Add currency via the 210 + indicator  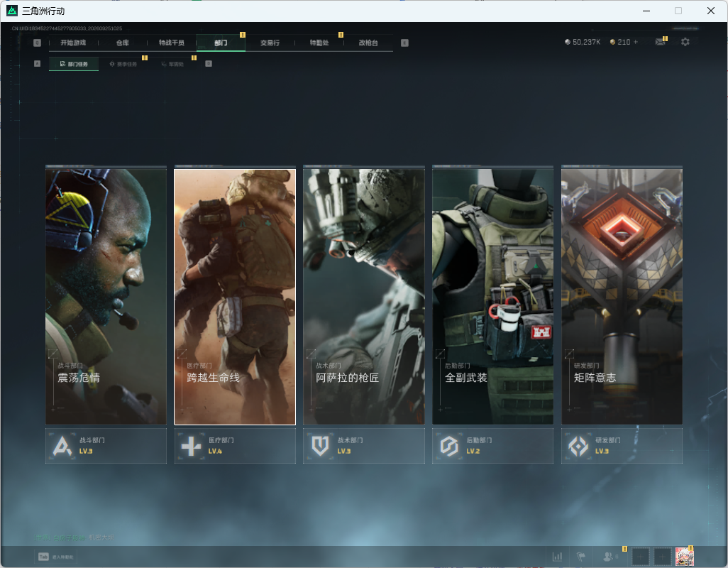pyautogui.click(x=624, y=42)
